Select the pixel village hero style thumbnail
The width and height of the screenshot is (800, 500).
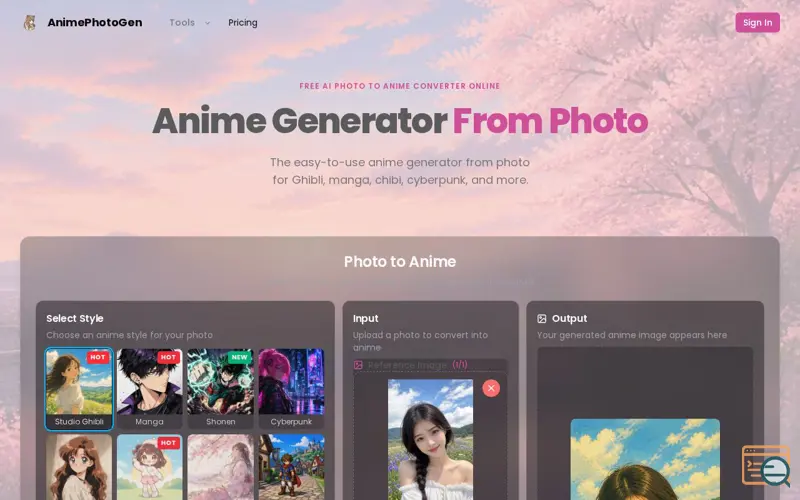[x=291, y=467]
